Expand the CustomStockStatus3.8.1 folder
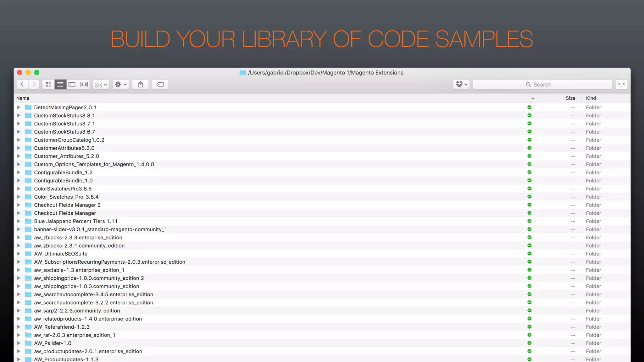Image resolution: width=644 pixels, height=362 pixels. click(x=19, y=115)
